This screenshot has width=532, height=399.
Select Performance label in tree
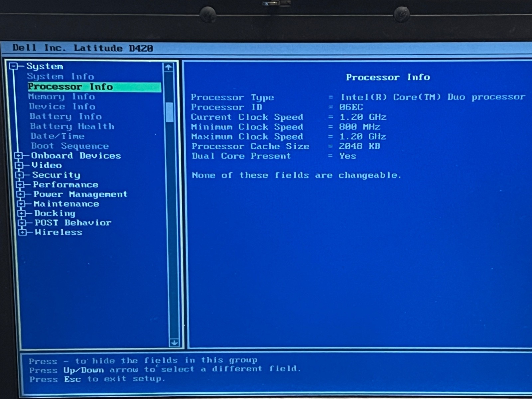[x=66, y=185]
